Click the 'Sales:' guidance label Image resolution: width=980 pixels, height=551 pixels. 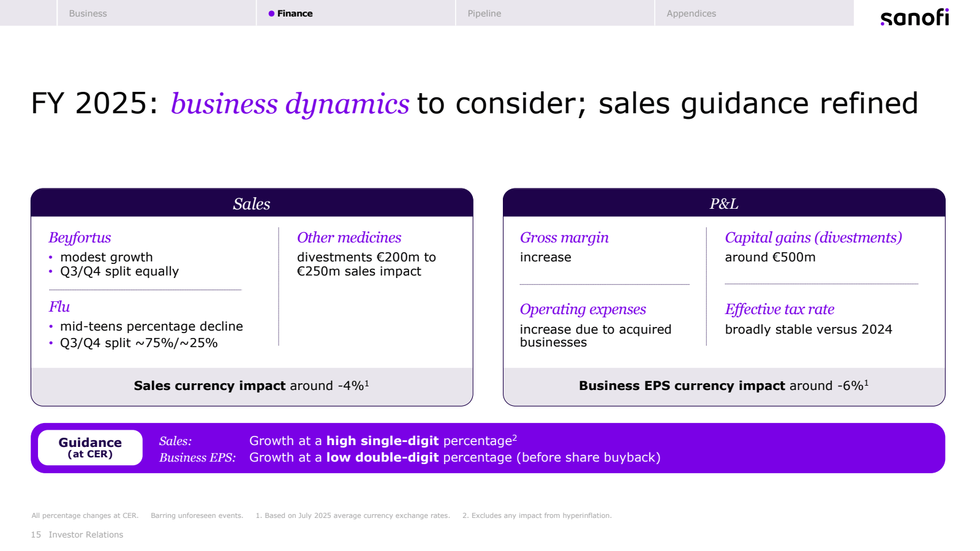pos(175,441)
